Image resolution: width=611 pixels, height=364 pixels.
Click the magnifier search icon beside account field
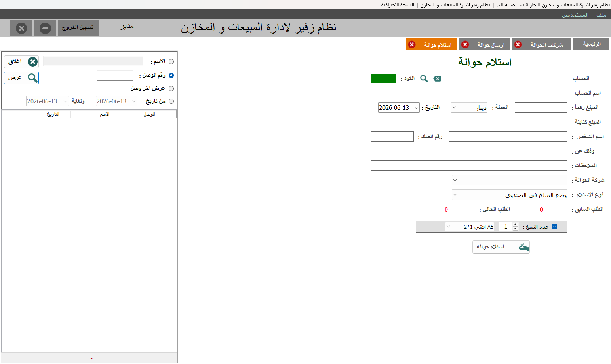coord(424,78)
